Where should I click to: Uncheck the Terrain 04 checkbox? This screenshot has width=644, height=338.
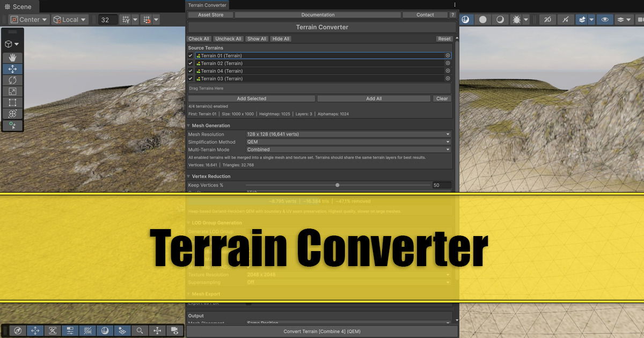(191, 70)
